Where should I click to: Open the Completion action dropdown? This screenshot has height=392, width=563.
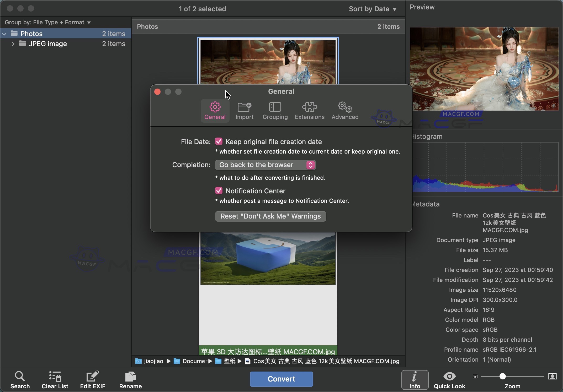click(265, 165)
